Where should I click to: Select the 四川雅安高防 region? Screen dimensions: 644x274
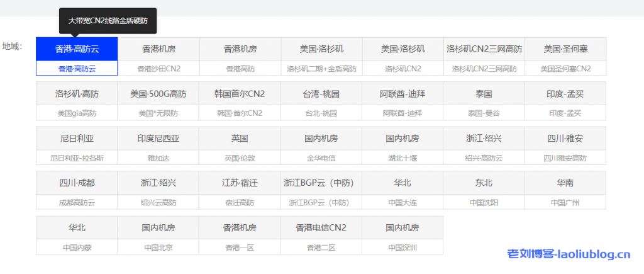(x=565, y=146)
